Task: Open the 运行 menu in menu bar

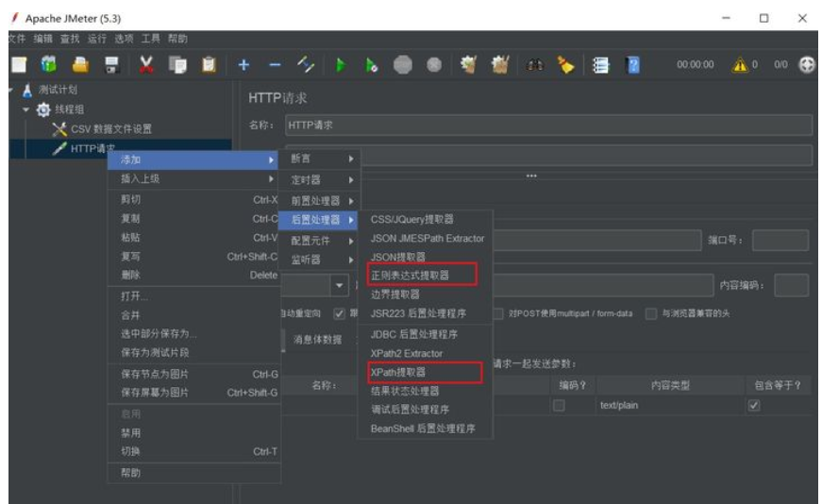Action: [96, 39]
